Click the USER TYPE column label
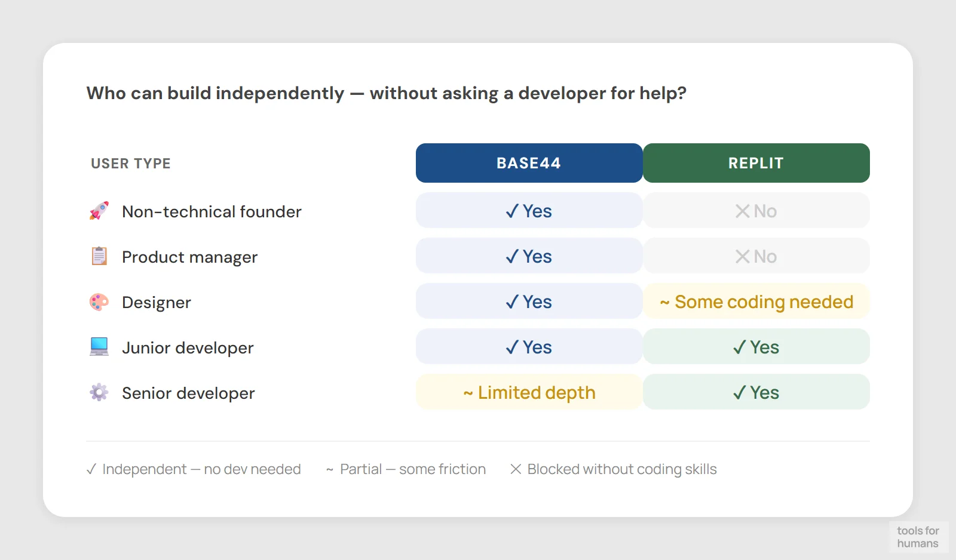 pyautogui.click(x=131, y=164)
